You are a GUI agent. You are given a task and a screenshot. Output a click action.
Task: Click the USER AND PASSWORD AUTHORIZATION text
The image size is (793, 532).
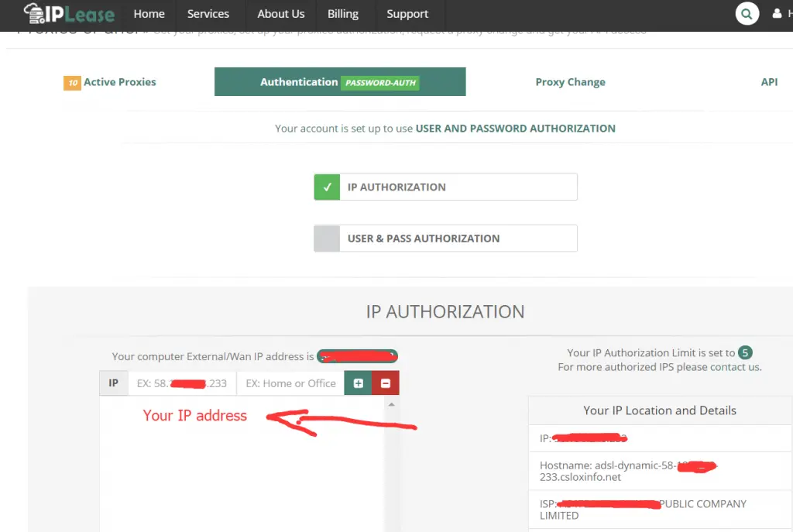pos(515,129)
